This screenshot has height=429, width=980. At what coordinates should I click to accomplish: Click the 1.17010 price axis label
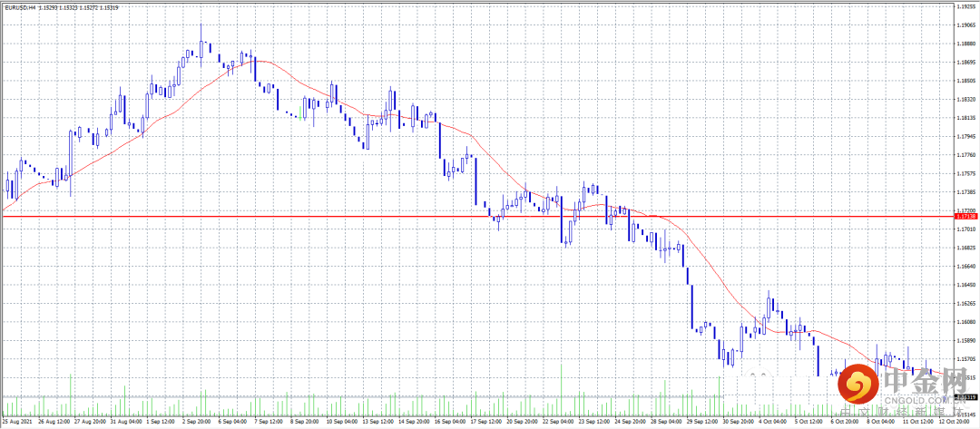965,229
